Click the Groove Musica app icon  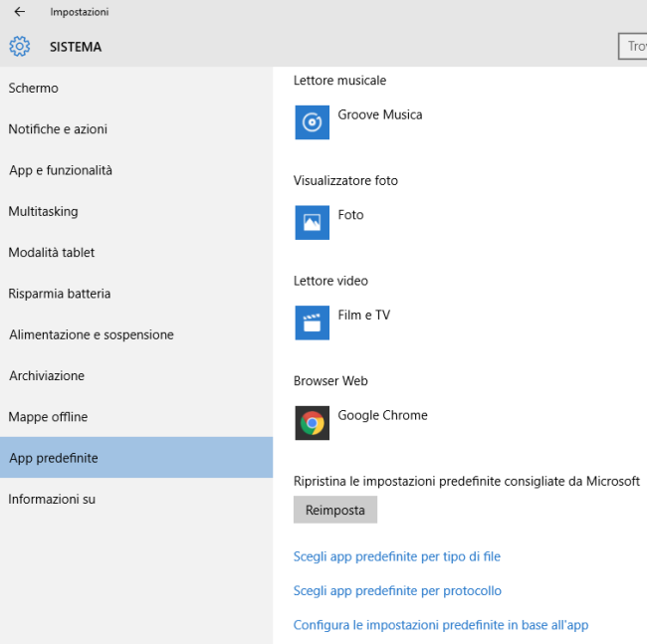point(312,122)
